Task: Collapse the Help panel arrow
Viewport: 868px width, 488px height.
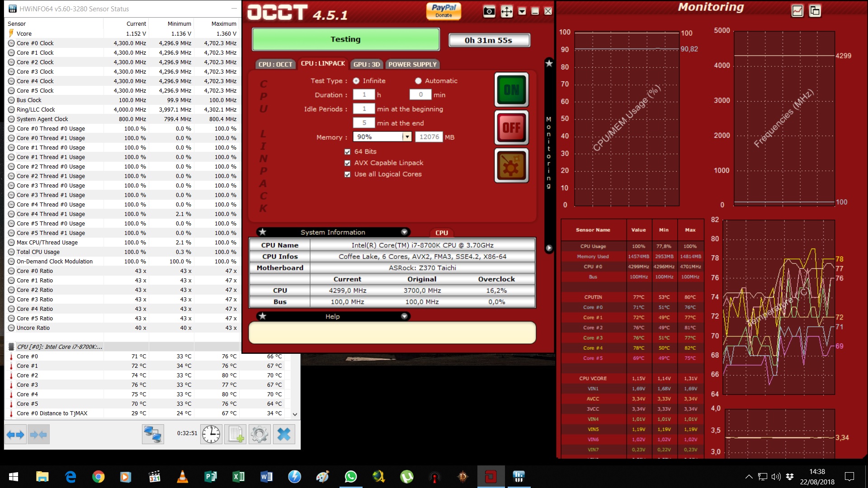Action: point(404,316)
